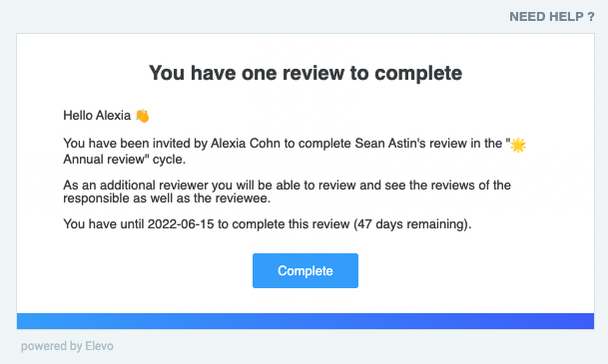Click the Hello Alexia greeting text
This screenshot has height=364, width=608.
[x=97, y=116]
